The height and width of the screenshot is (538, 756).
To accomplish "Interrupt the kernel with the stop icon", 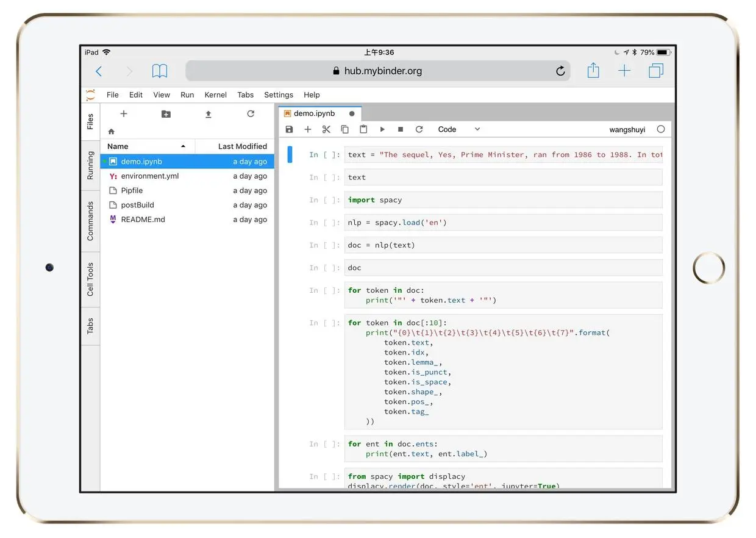I will point(401,129).
